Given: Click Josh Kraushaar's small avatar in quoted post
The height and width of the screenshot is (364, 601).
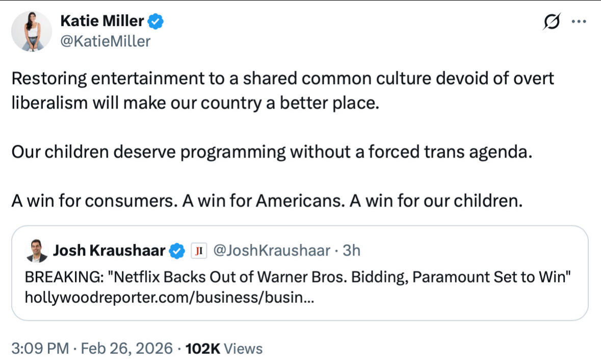Looking at the screenshot, I should pyautogui.click(x=35, y=250).
